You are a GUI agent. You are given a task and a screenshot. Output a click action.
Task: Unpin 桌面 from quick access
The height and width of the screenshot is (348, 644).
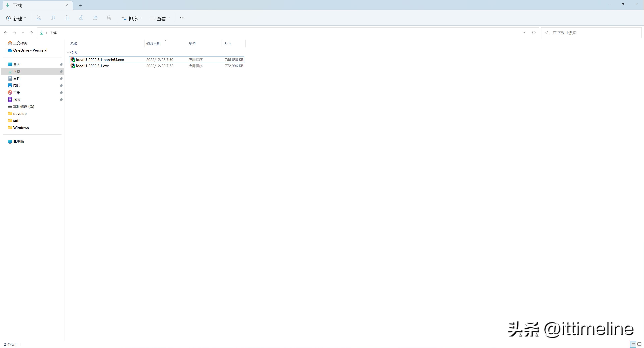[x=61, y=64]
